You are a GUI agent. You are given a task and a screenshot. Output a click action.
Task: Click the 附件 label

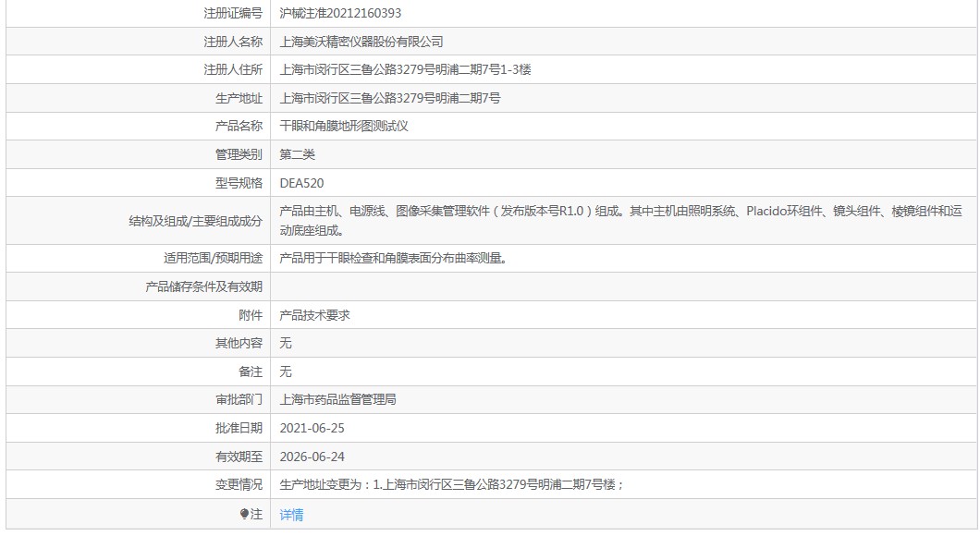[x=251, y=315]
